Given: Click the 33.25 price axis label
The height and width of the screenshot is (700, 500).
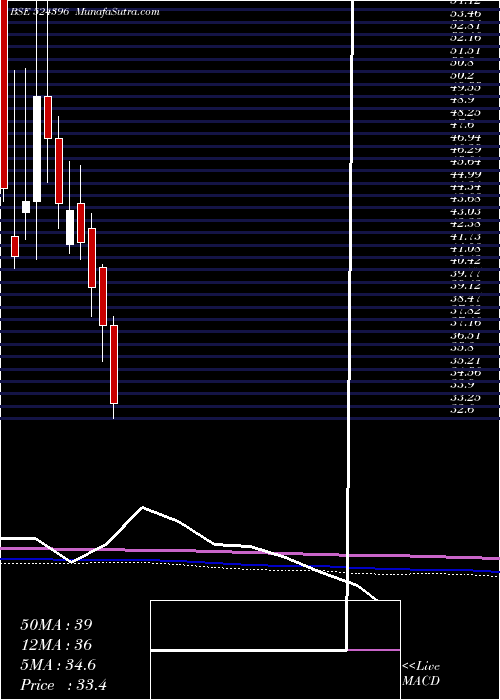Looking at the screenshot, I should point(465,396).
